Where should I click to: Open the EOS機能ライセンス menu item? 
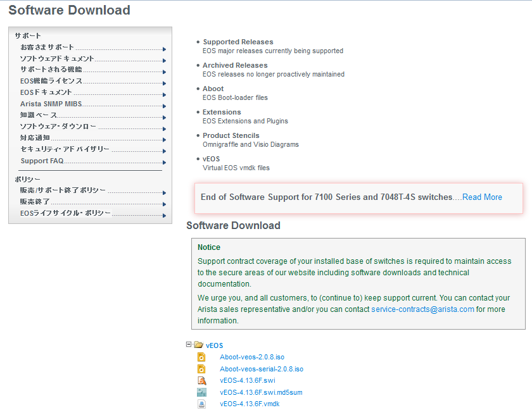(x=51, y=81)
